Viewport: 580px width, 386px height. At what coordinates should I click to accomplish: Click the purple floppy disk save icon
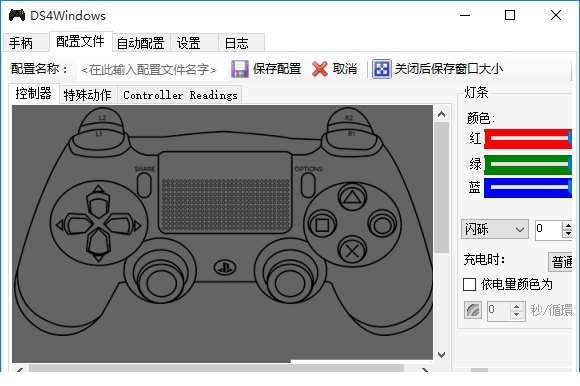click(240, 69)
